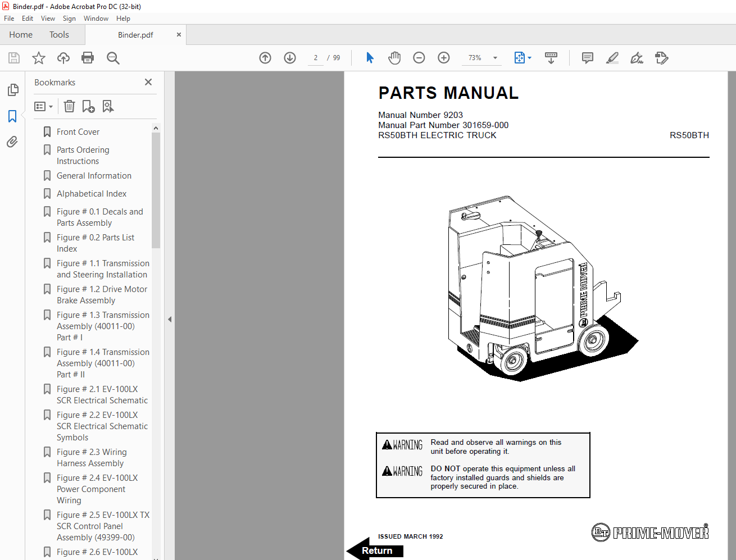Screen dimensions: 736x560
Task: Open the View menu
Action: click(x=48, y=19)
